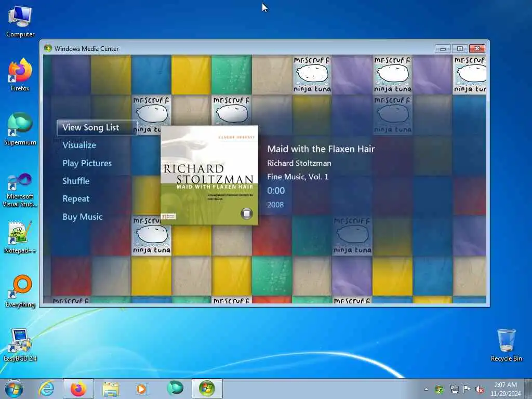Image resolution: width=532 pixels, height=399 pixels.
Task: Toggle Shuffle playback
Action: point(76,181)
